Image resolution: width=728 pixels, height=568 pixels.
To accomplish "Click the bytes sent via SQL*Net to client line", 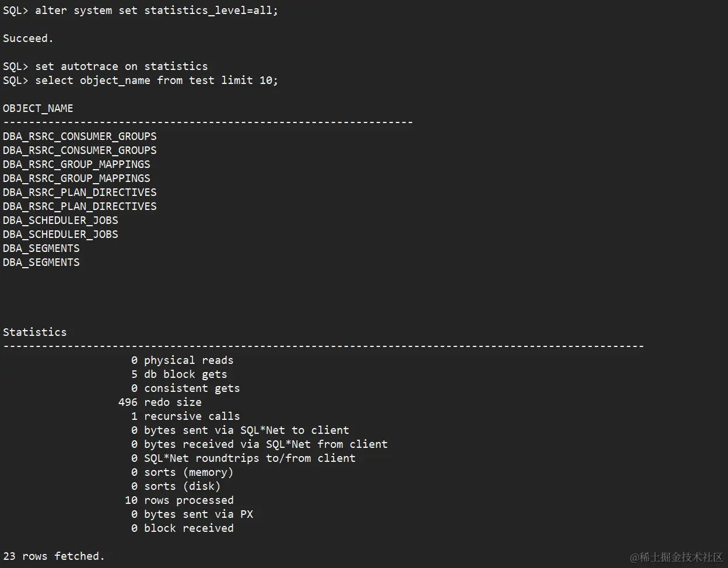I will tap(246, 430).
